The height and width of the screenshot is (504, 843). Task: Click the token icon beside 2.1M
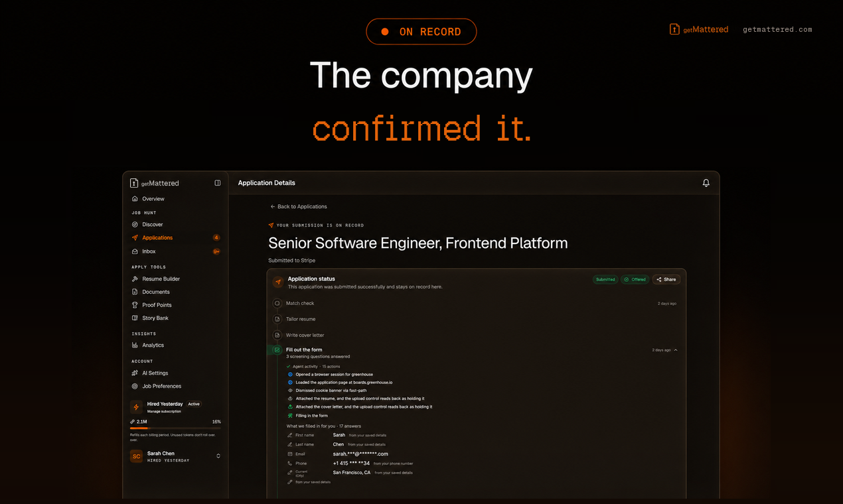133,422
